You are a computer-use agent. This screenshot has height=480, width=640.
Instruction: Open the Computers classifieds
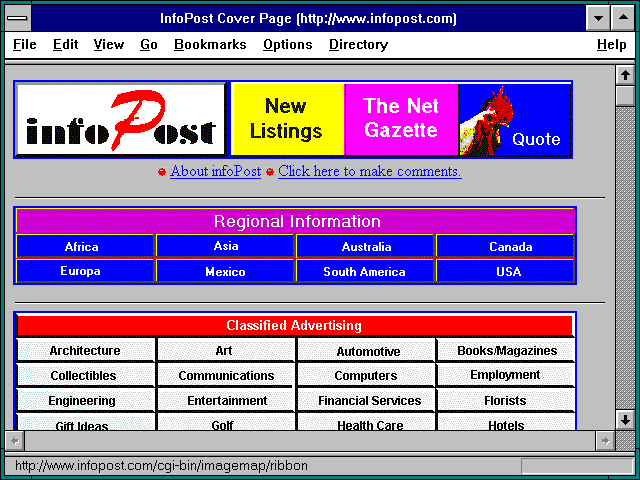(366, 375)
